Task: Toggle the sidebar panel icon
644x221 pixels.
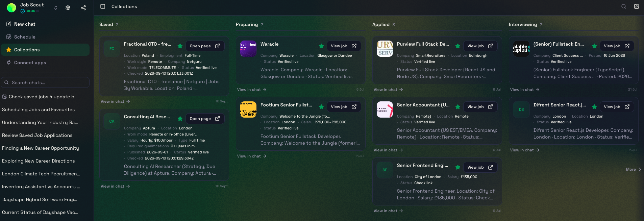Action: (x=103, y=6)
